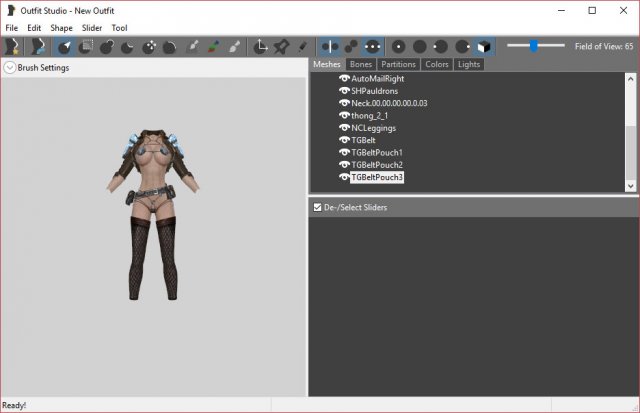The height and width of the screenshot is (413, 640).
Task: Click the New Project toolbar icon
Action: tap(12, 46)
